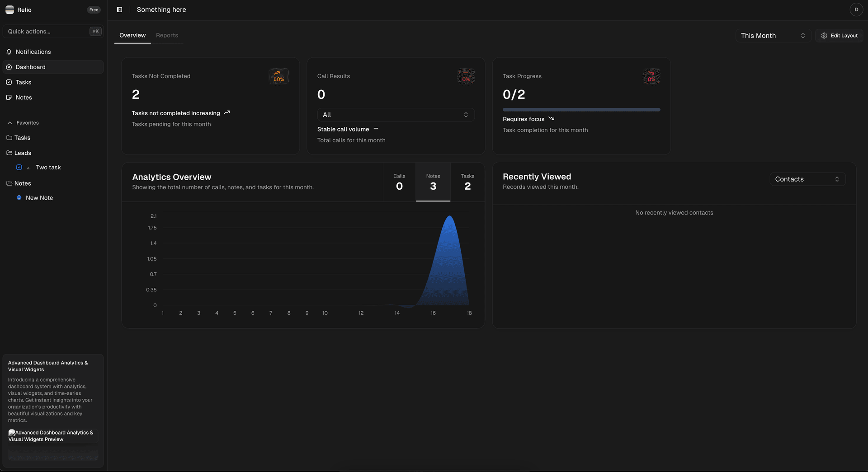Image resolution: width=868 pixels, height=472 pixels.
Task: Select the Notes segment in Analytics Overview
Action: 433,182
